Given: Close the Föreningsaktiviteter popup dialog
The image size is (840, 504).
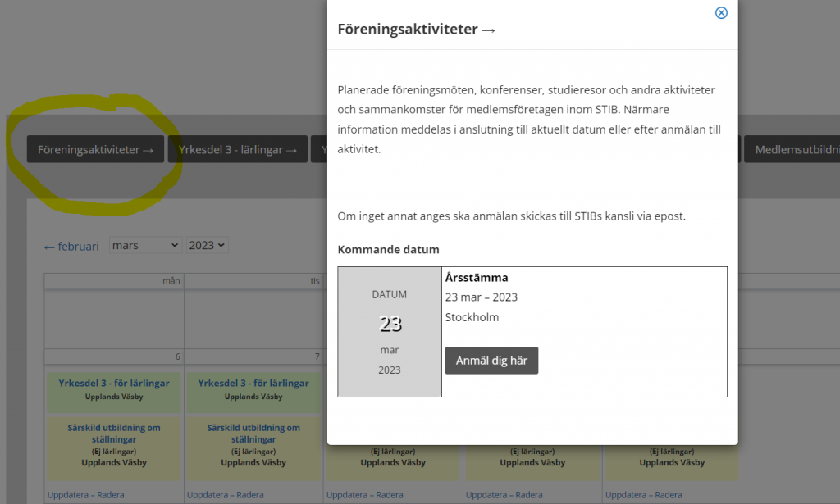Looking at the screenshot, I should (x=721, y=13).
